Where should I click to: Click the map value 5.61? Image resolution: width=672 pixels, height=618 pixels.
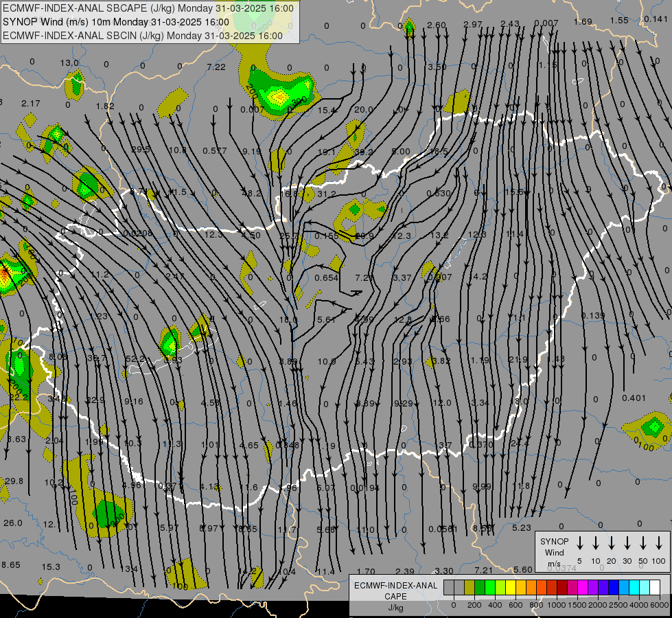pos(327,319)
